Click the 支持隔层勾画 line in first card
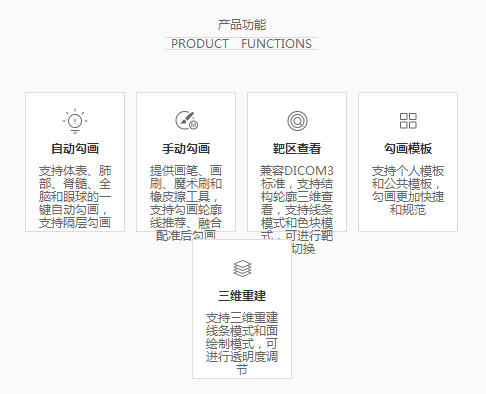 75,223
